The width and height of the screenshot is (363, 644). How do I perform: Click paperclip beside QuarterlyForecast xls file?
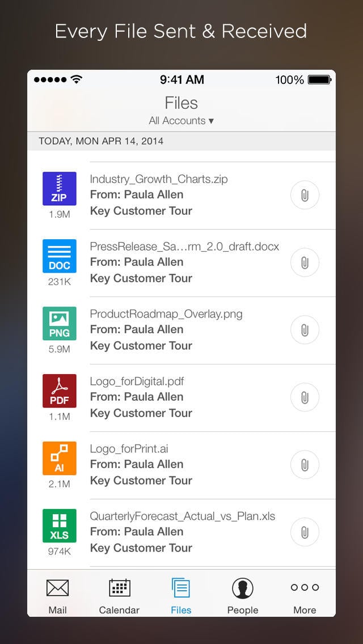[305, 533]
